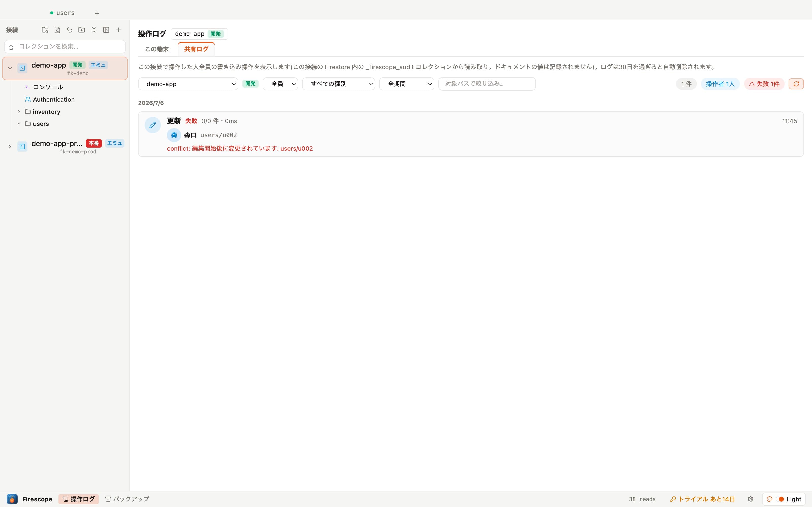
Task: Open the theme palette icon
Action: (770, 499)
